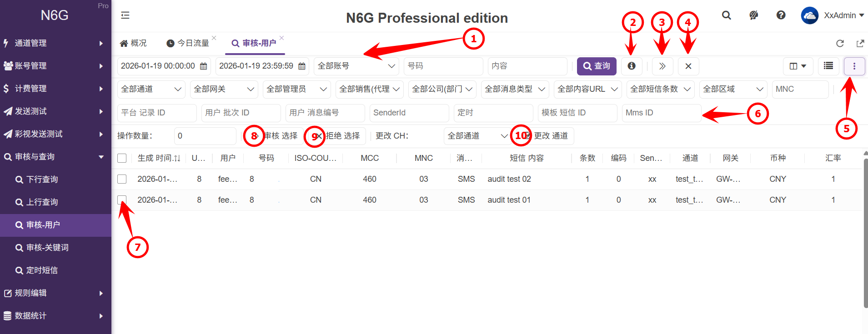The height and width of the screenshot is (334, 868).
Task: Open the XxAdmin user menu
Action: (x=844, y=15)
